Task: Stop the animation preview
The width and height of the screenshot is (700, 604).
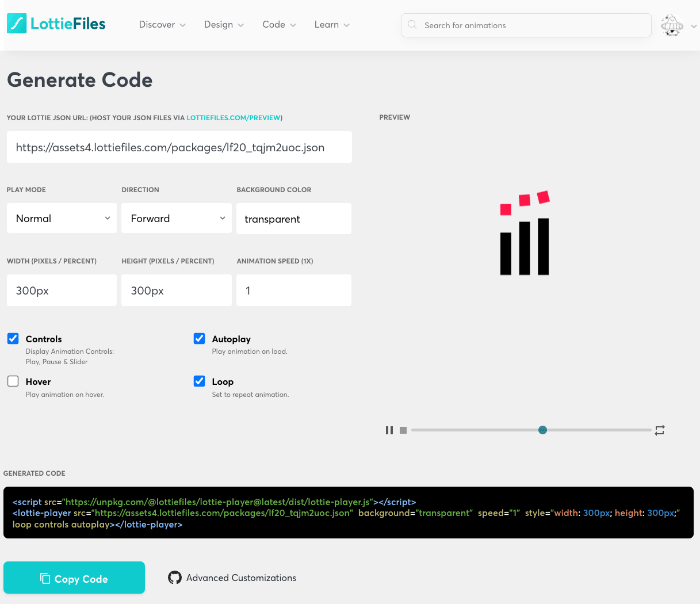Action: [403, 430]
